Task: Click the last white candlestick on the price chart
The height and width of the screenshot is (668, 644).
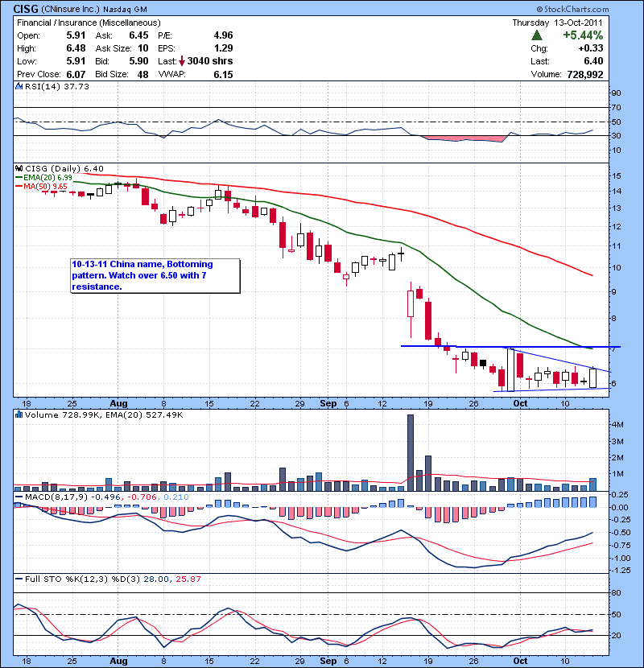Action: [592, 378]
